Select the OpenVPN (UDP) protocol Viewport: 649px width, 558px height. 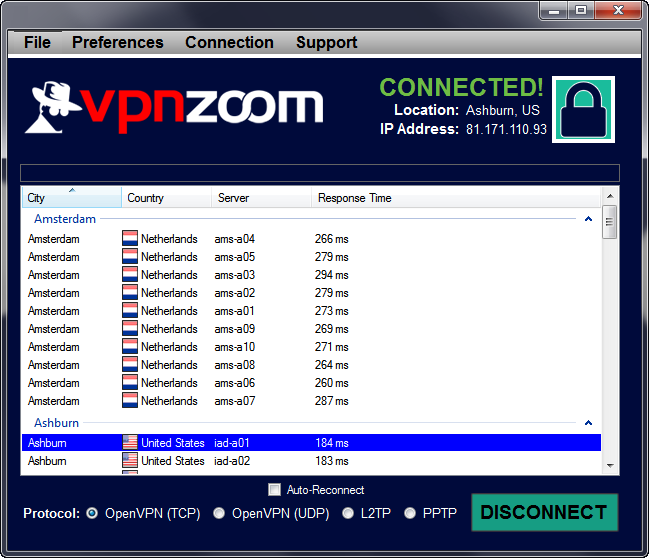click(219, 513)
